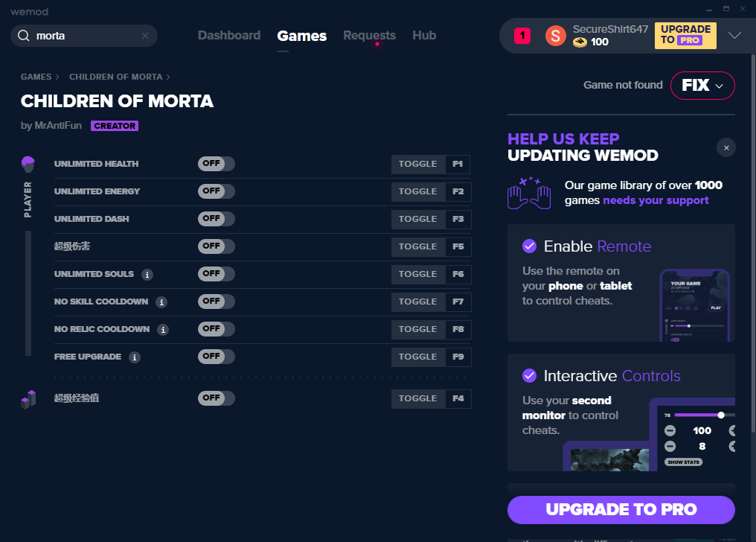Dismiss the Help Us Keep Updating banner
This screenshot has height=542, width=756.
726,147
